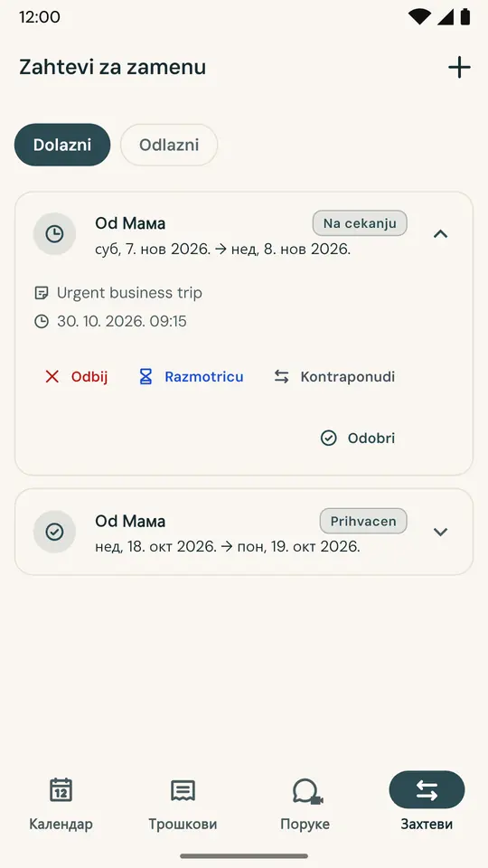Open the Поруке chat icon
Viewport: 488px width, 868px height.
point(307,792)
